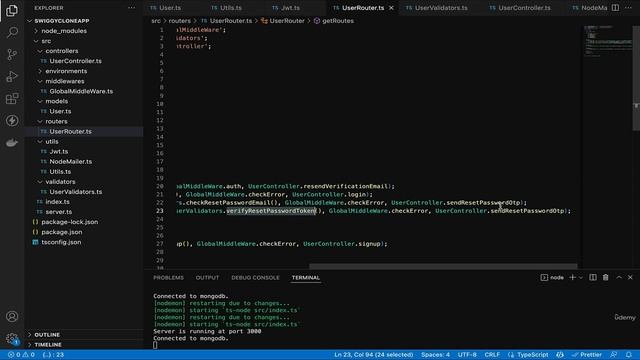
Task: Close the UserRouter.ts tab
Action: 391,8
